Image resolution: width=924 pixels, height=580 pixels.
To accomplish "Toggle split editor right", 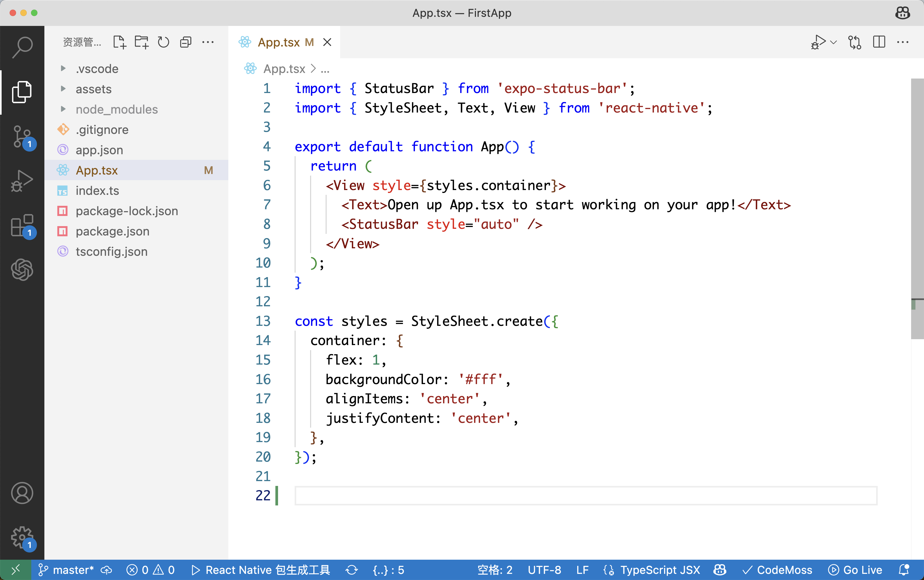I will [879, 42].
